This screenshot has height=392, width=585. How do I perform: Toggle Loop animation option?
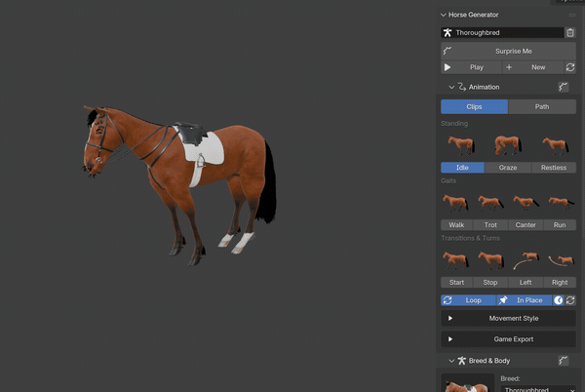point(468,300)
